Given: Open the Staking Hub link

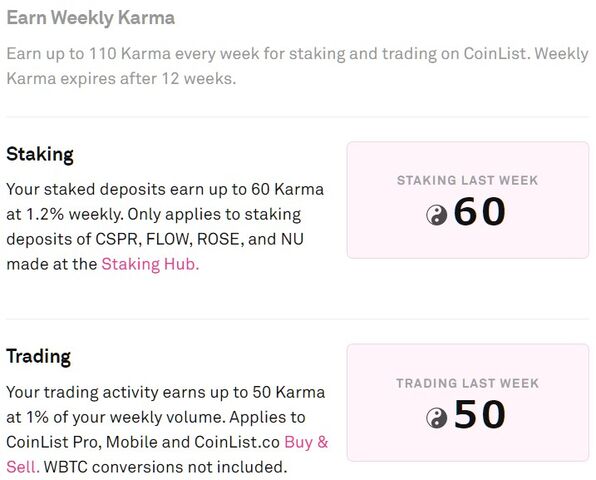Looking at the screenshot, I should tap(150, 264).
